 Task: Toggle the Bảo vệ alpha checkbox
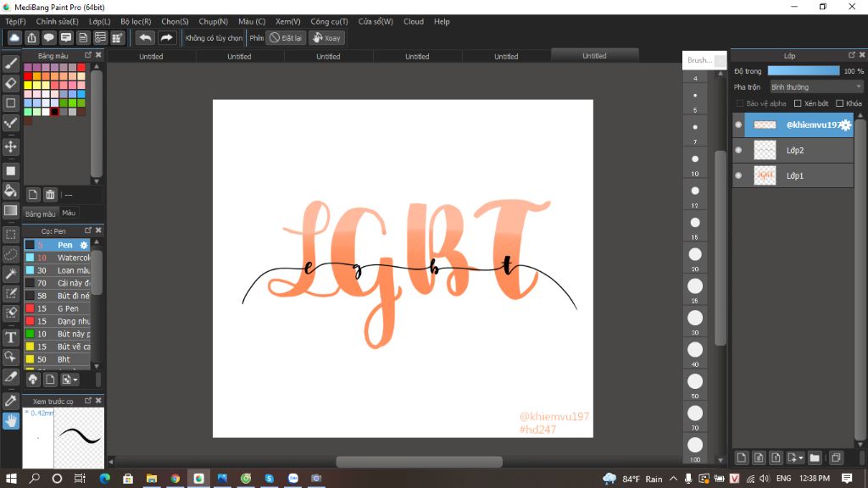coord(739,103)
